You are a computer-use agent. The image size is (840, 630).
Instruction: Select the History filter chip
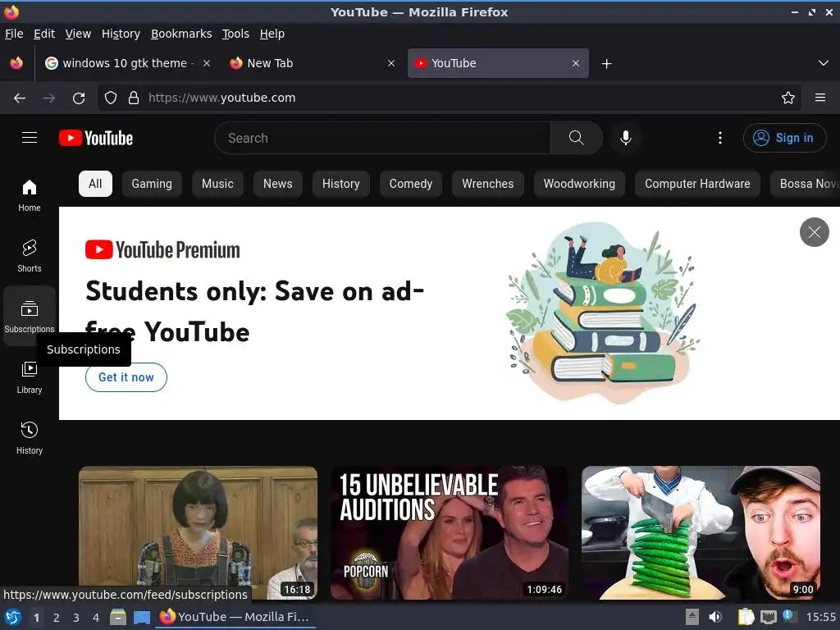(340, 184)
